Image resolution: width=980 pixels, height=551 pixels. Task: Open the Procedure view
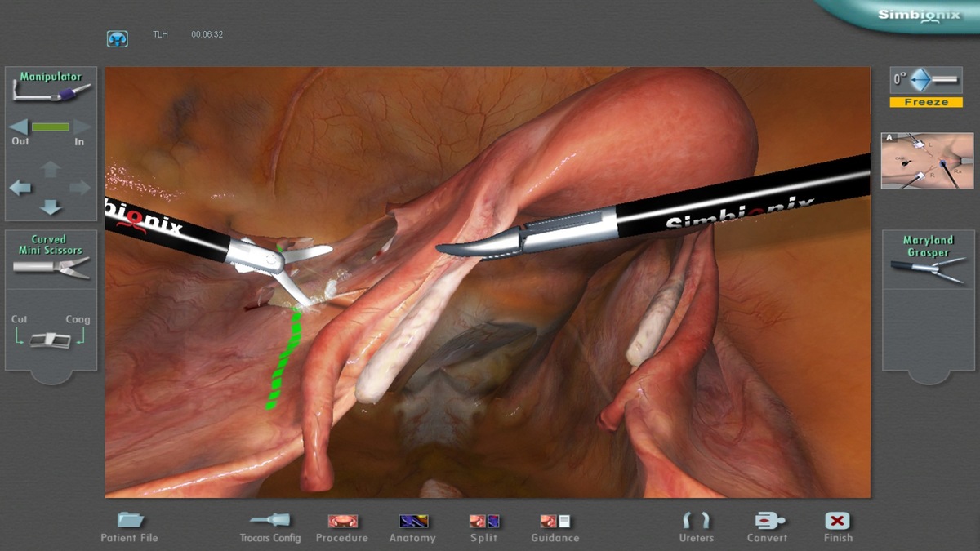[342, 527]
